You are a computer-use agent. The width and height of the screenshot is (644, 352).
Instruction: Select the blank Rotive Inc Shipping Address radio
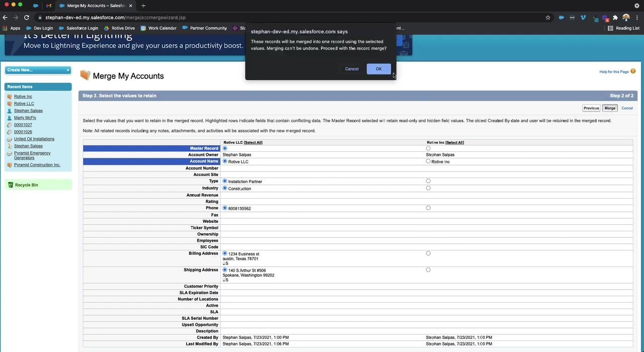(428, 270)
